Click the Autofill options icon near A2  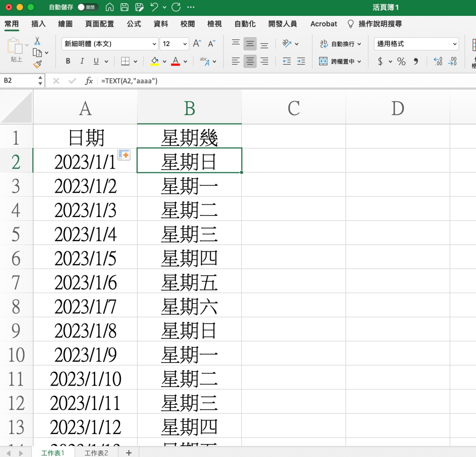coord(124,155)
